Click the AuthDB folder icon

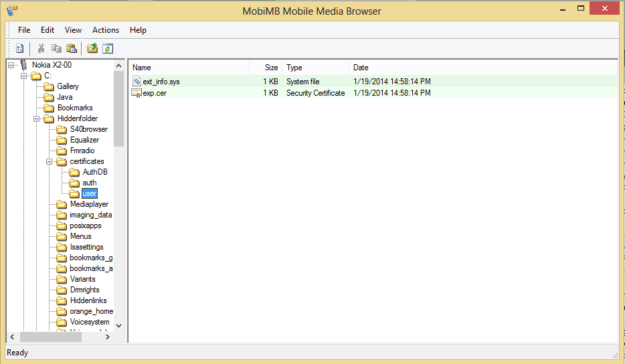(x=74, y=172)
